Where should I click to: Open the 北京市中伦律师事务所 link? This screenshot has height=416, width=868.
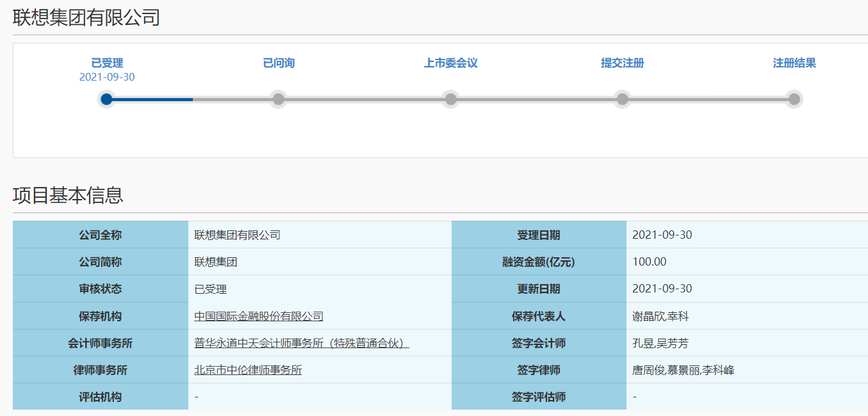pos(248,370)
